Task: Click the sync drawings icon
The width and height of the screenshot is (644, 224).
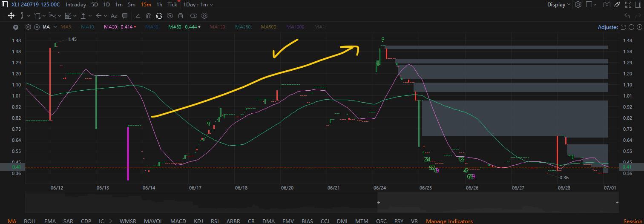Action: [159, 16]
